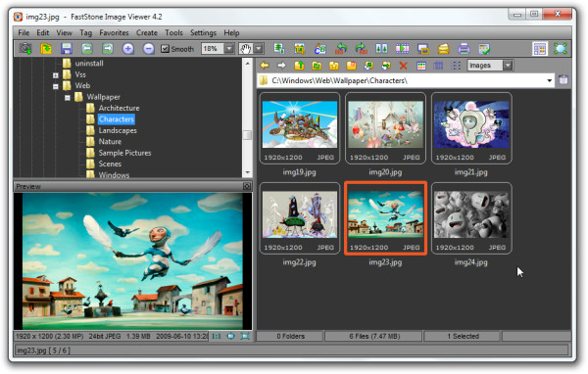Go up one folder level icon
The width and height of the screenshot is (588, 374).
point(299,66)
